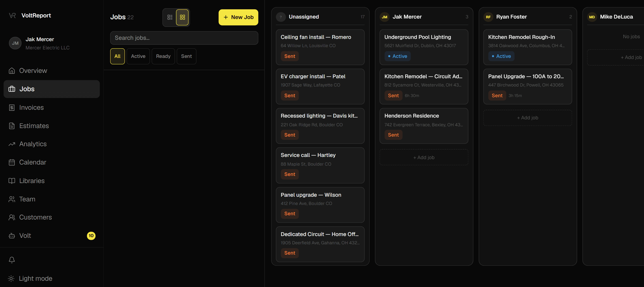Open Kitchen Remodel — Circuit Ad... card

pyautogui.click(x=424, y=87)
